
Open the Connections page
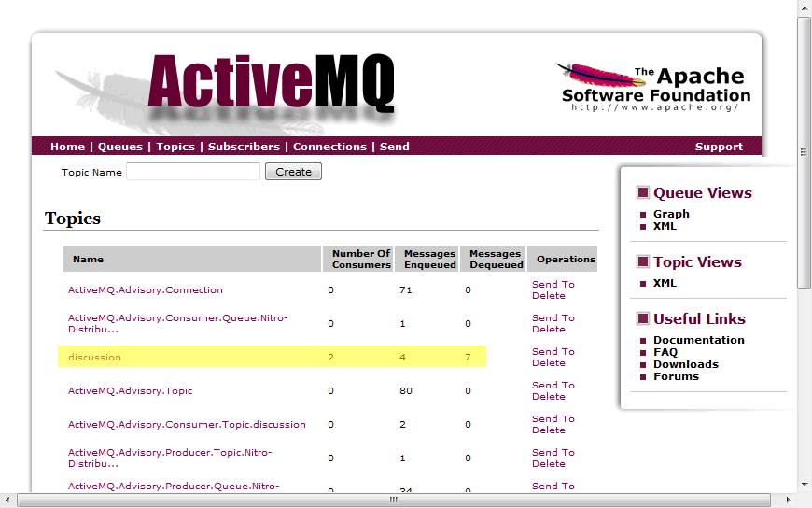329,147
